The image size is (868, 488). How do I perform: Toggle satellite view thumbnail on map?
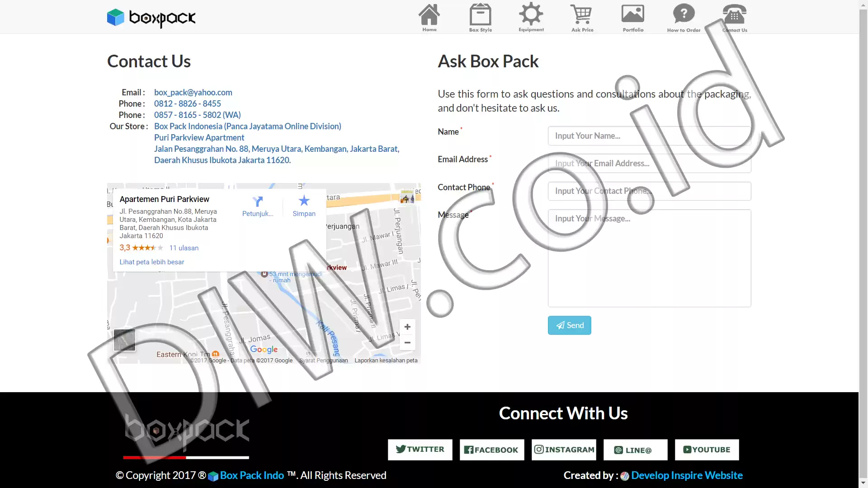(124, 340)
